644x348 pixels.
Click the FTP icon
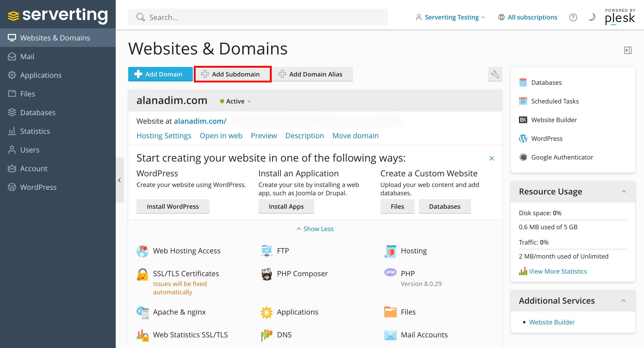coord(266,250)
